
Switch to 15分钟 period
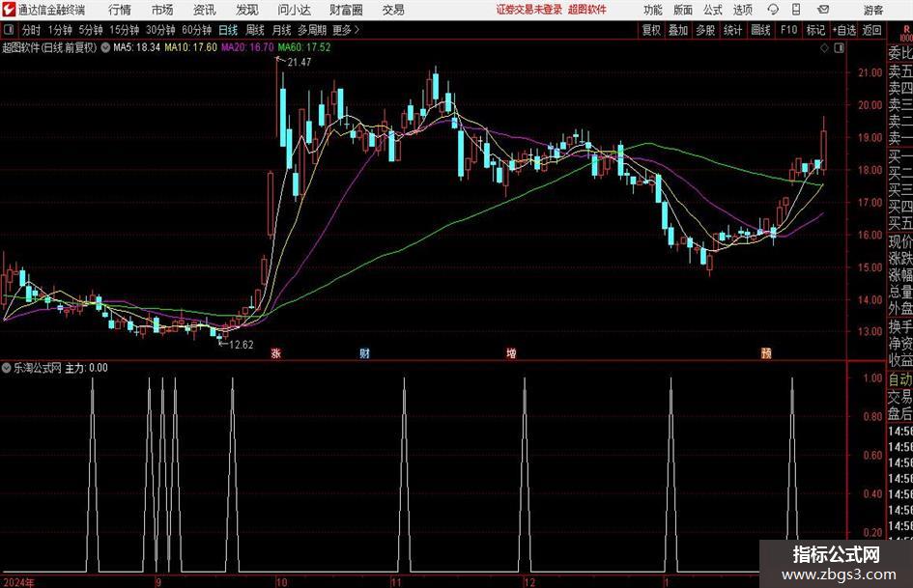click(125, 30)
